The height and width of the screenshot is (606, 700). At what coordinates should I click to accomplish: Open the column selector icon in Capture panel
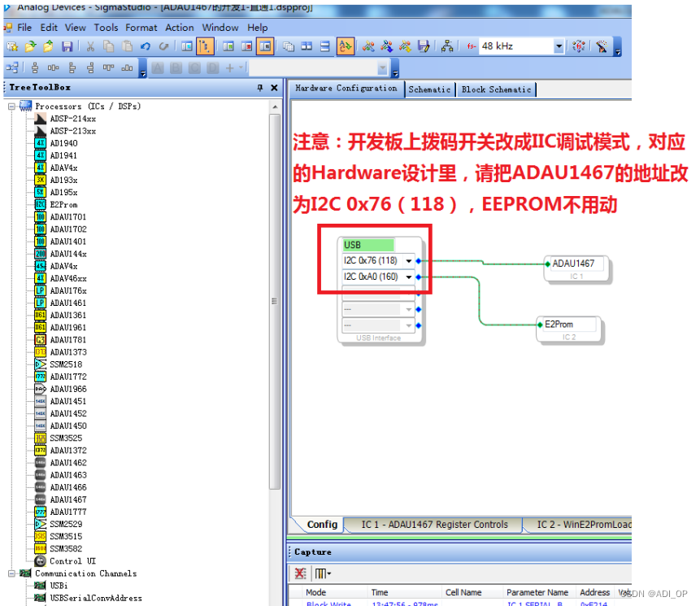tap(320, 573)
